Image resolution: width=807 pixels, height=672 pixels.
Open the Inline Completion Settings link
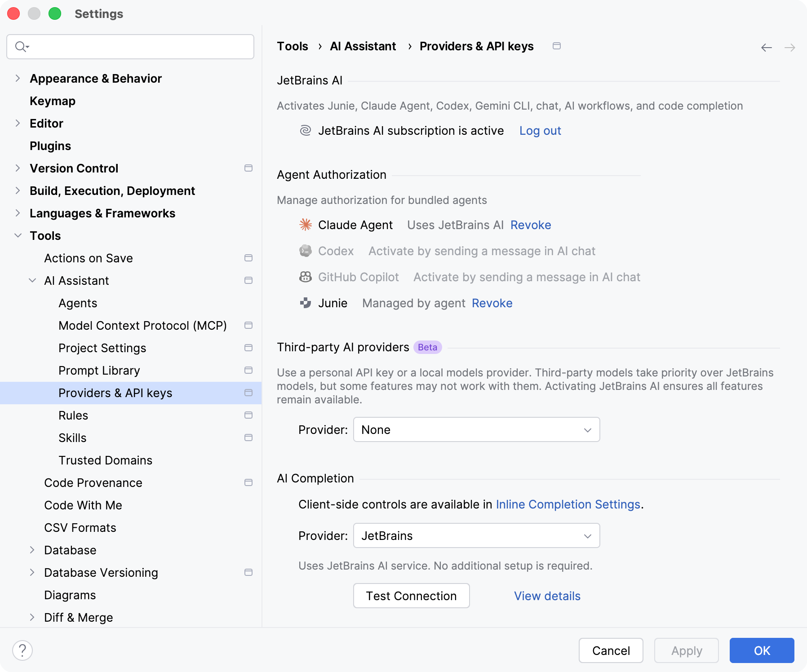click(568, 504)
